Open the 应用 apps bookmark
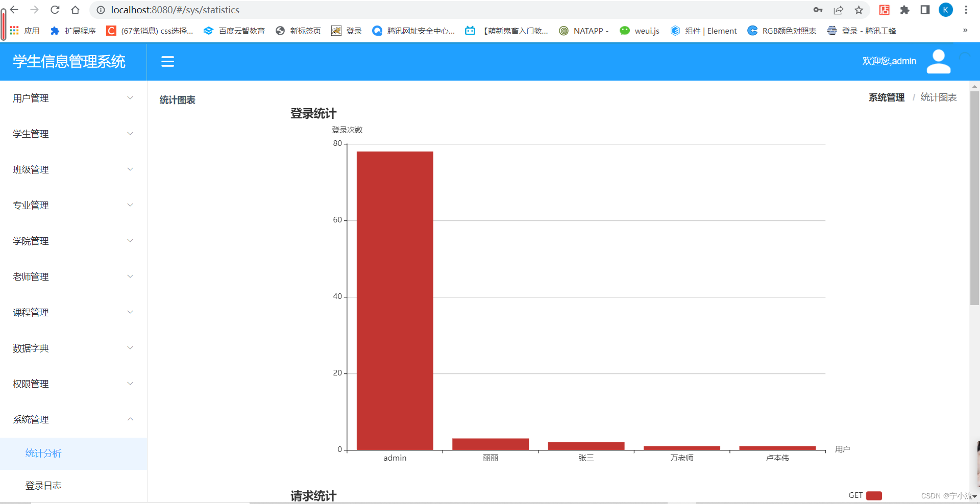The height and width of the screenshot is (504, 980). point(24,31)
